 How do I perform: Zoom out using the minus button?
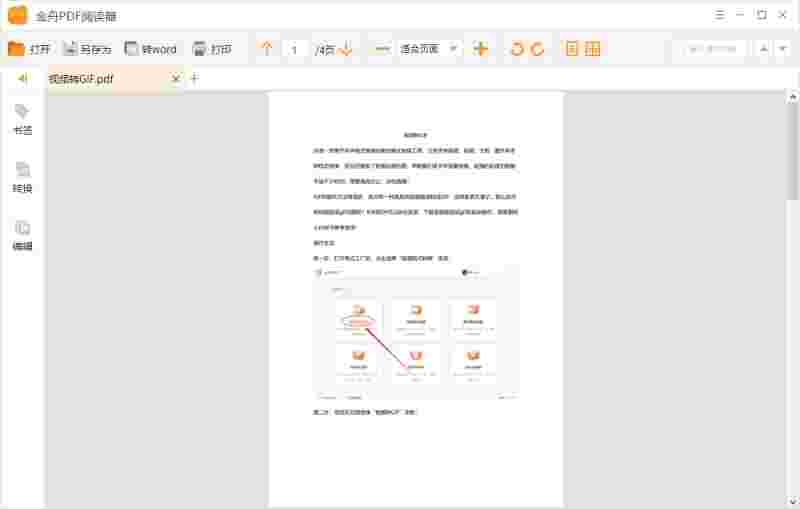382,49
